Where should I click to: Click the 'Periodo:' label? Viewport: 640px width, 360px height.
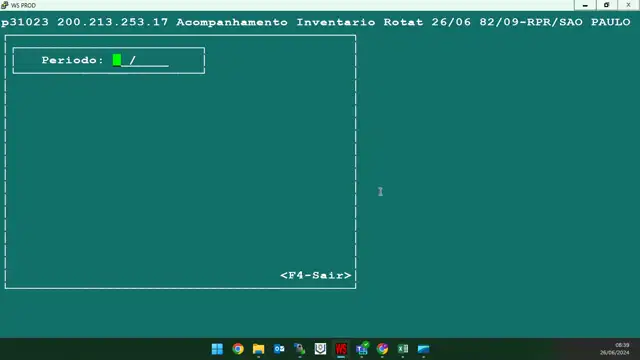point(73,60)
